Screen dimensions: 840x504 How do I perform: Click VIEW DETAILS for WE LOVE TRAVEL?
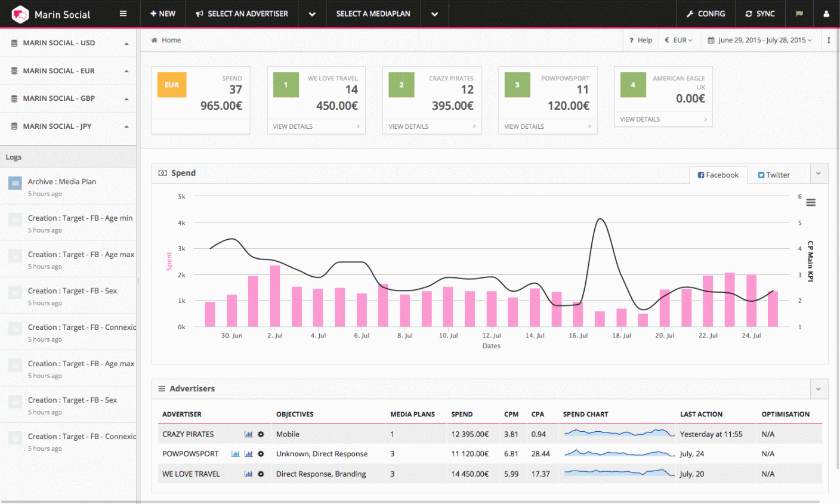(x=292, y=126)
